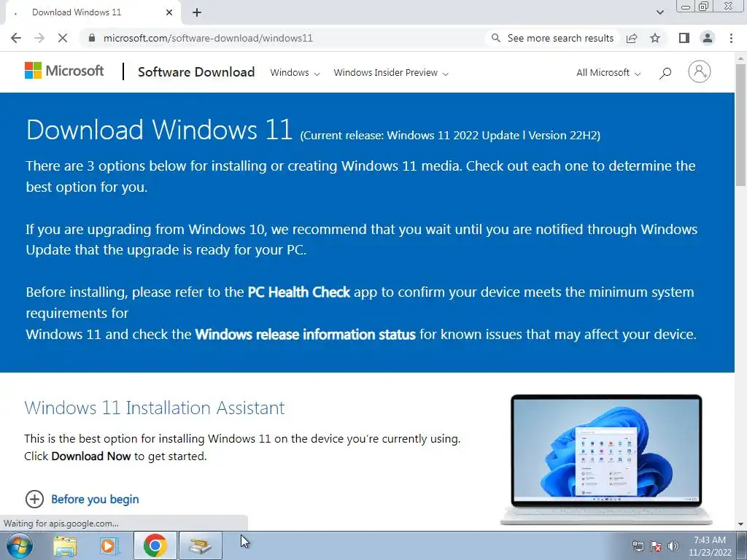Click the network tray icon
This screenshot has width=747, height=560.
coord(638,546)
